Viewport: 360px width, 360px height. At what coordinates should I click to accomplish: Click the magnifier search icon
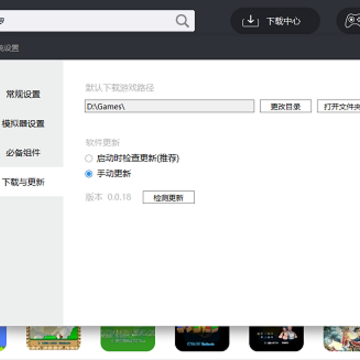[182, 21]
